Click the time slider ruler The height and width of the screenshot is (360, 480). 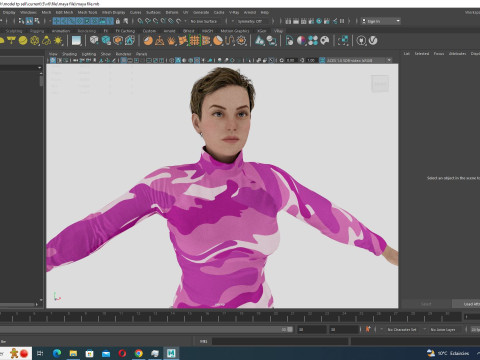(x=230, y=316)
